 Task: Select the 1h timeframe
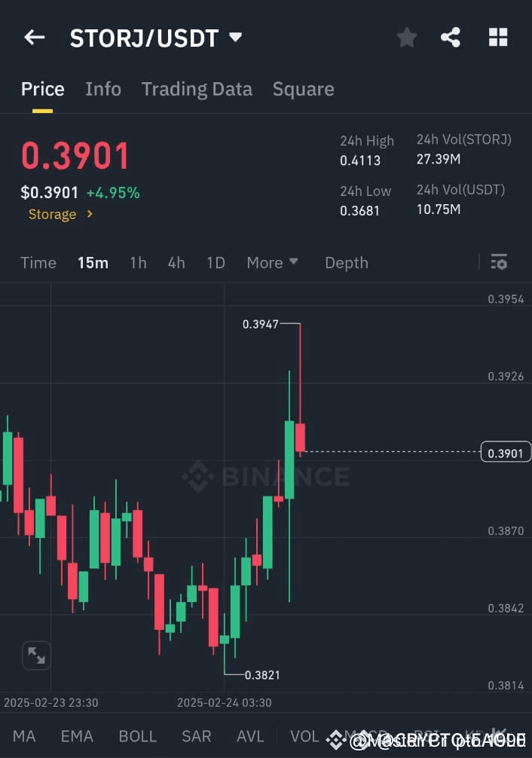(138, 262)
